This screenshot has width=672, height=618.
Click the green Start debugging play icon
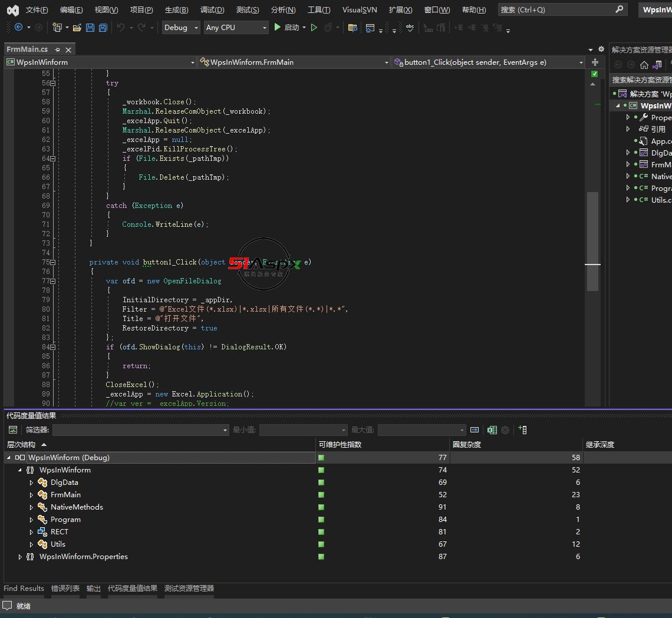click(277, 27)
